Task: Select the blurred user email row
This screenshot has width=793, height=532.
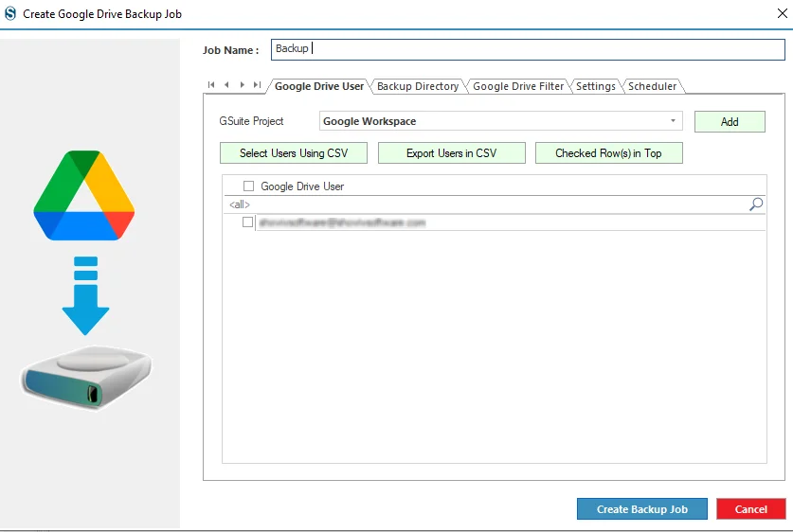Action: (x=510, y=222)
